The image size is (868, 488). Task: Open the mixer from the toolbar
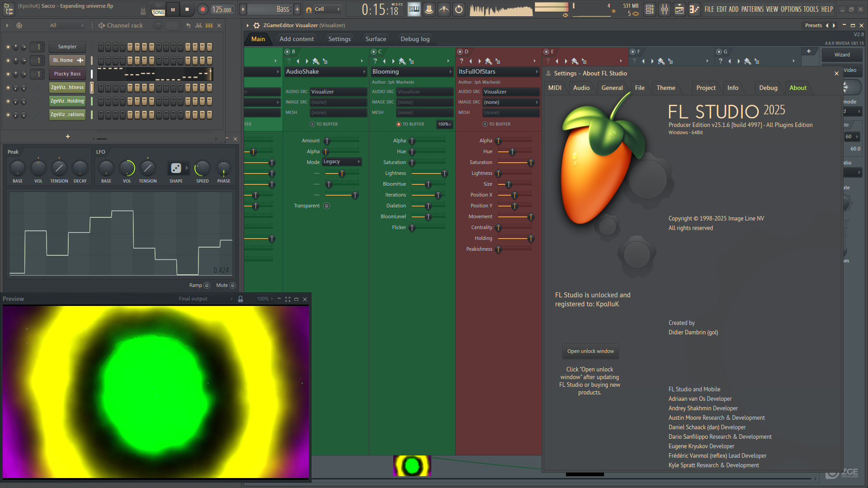pos(665,9)
